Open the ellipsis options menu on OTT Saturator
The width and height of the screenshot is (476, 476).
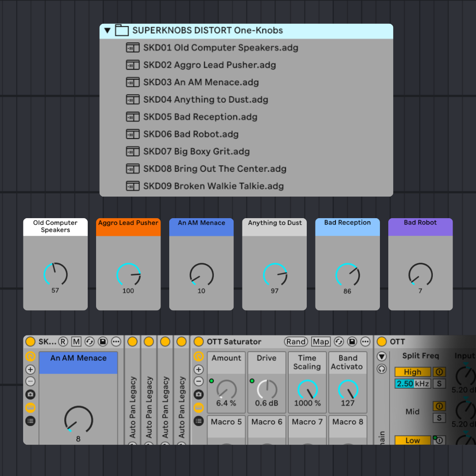pyautogui.click(x=366, y=342)
